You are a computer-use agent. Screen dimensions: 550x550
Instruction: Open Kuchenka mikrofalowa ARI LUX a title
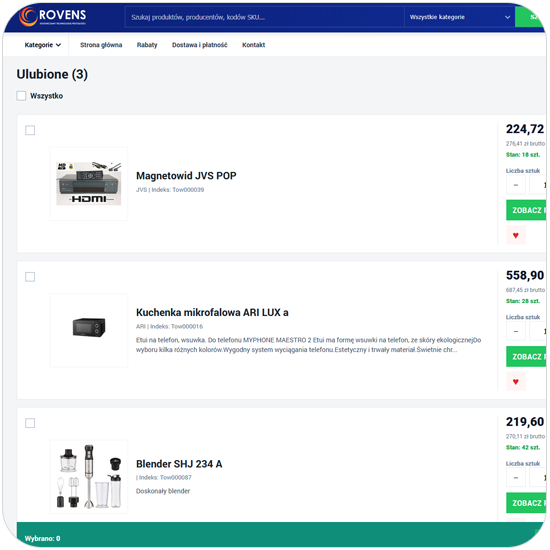tap(212, 312)
